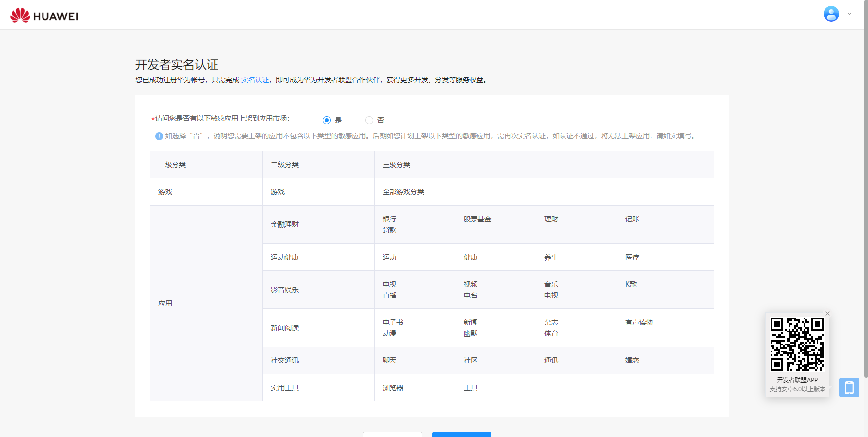
Task: Click the 股票基金 item
Action: pos(477,219)
